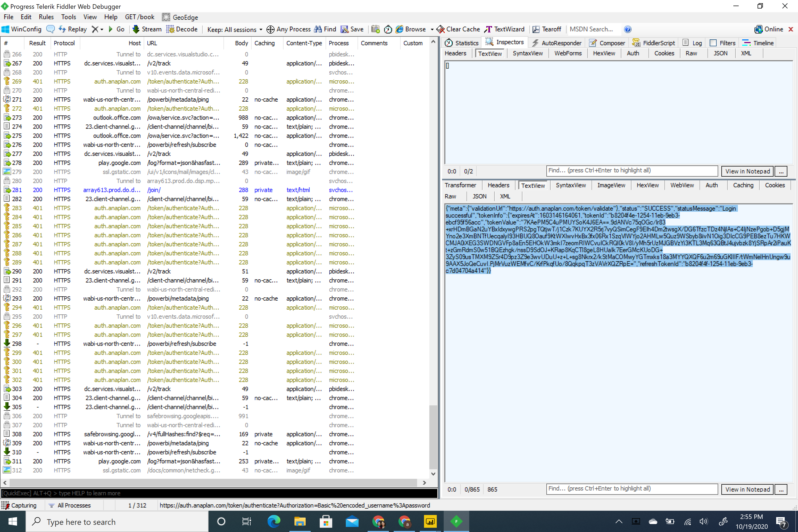Switch to the Timeline tab
This screenshot has width=798, height=532.
[758, 43]
